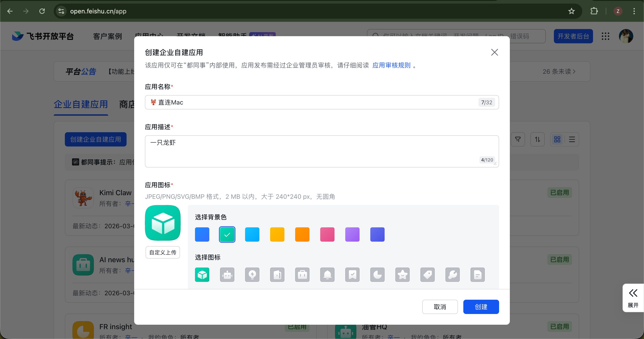The height and width of the screenshot is (339, 644).
Task: Focus the 应用名称 input field
Action: pyautogui.click(x=322, y=102)
